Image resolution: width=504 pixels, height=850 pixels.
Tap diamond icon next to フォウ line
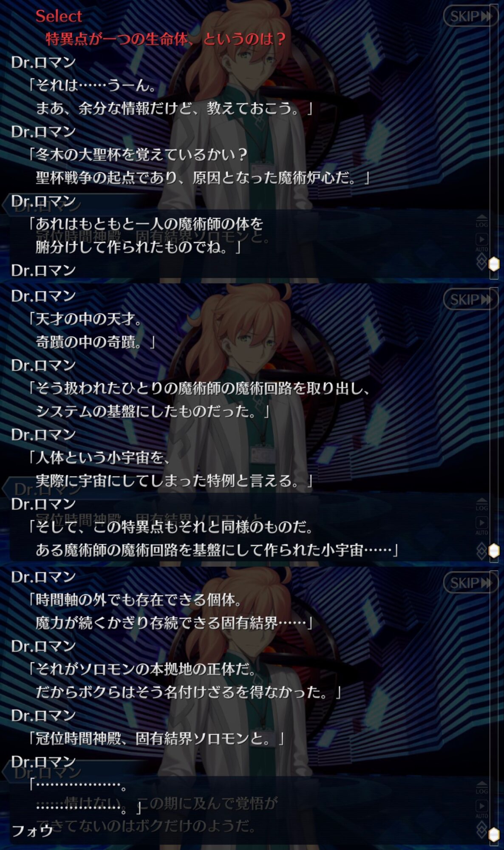coord(481,829)
